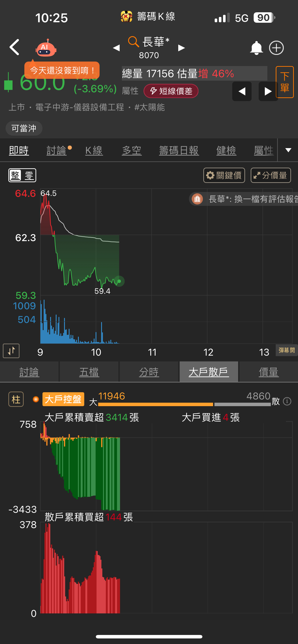Screen dimensions: 298x644
Task: Select the 五檔 sub-tab
Action: pos(89,372)
